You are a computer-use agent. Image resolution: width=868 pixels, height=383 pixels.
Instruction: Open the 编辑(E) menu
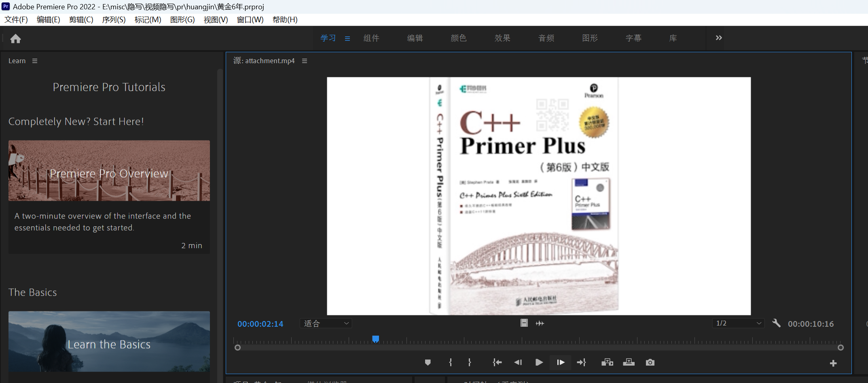click(x=49, y=20)
